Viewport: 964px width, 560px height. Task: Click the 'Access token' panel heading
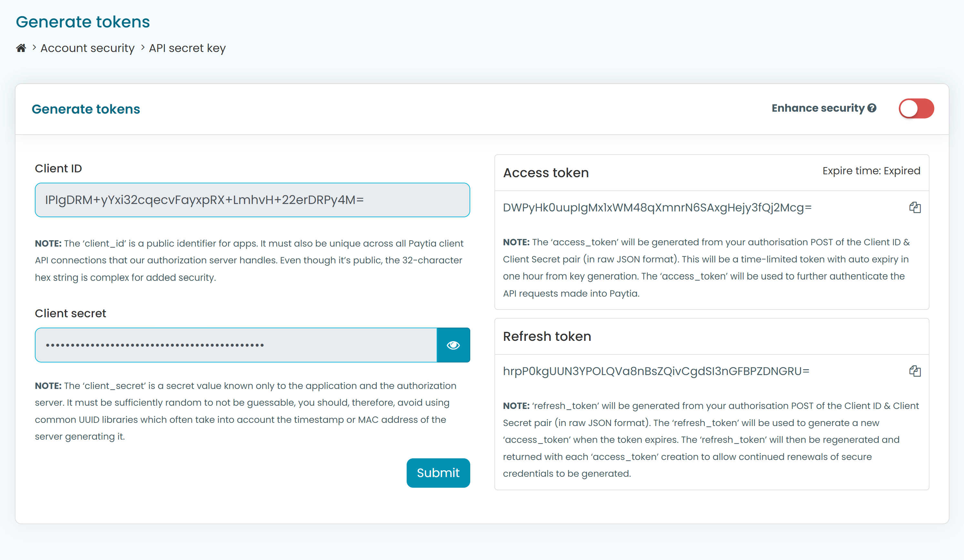click(x=546, y=173)
